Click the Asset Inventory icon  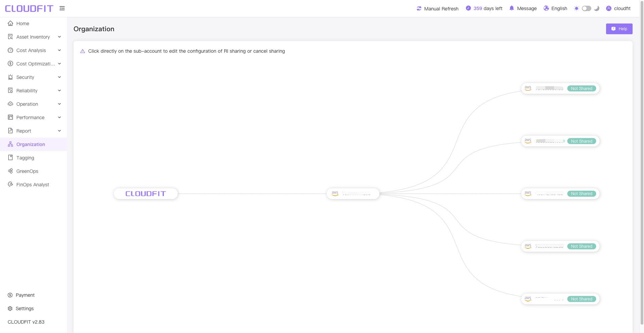pyautogui.click(x=10, y=37)
